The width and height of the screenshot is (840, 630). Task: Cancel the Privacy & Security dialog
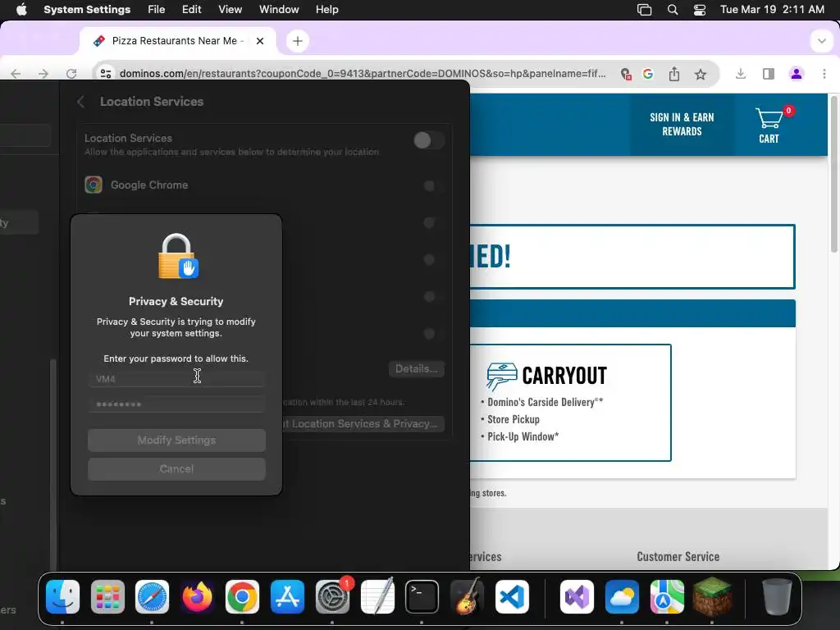[x=176, y=468]
